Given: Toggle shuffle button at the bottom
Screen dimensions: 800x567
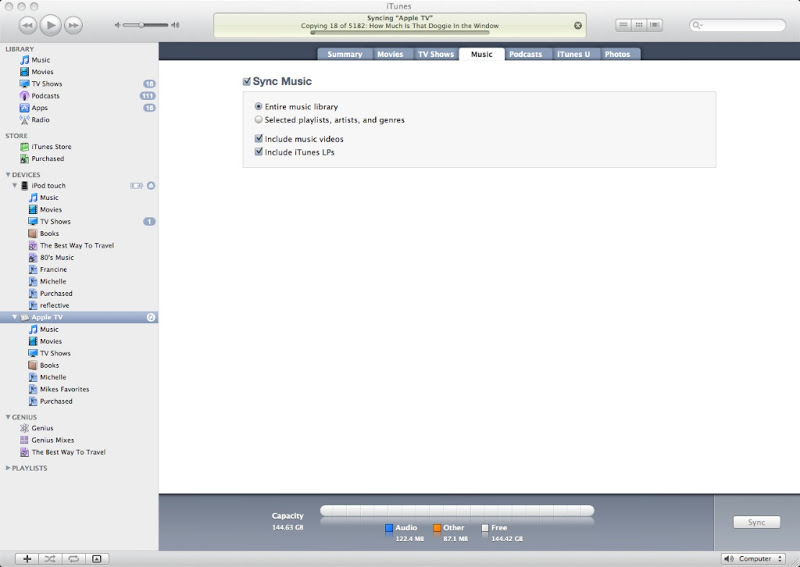Looking at the screenshot, I should coord(50,559).
